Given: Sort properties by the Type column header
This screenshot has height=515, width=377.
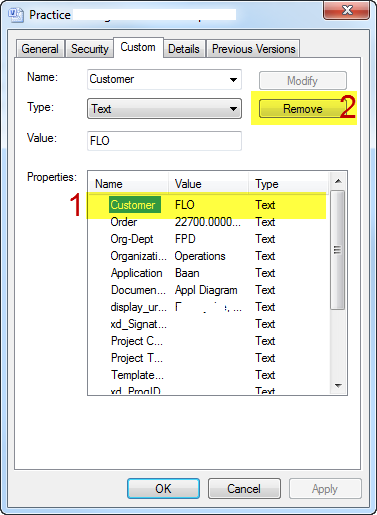Looking at the screenshot, I should [x=288, y=184].
